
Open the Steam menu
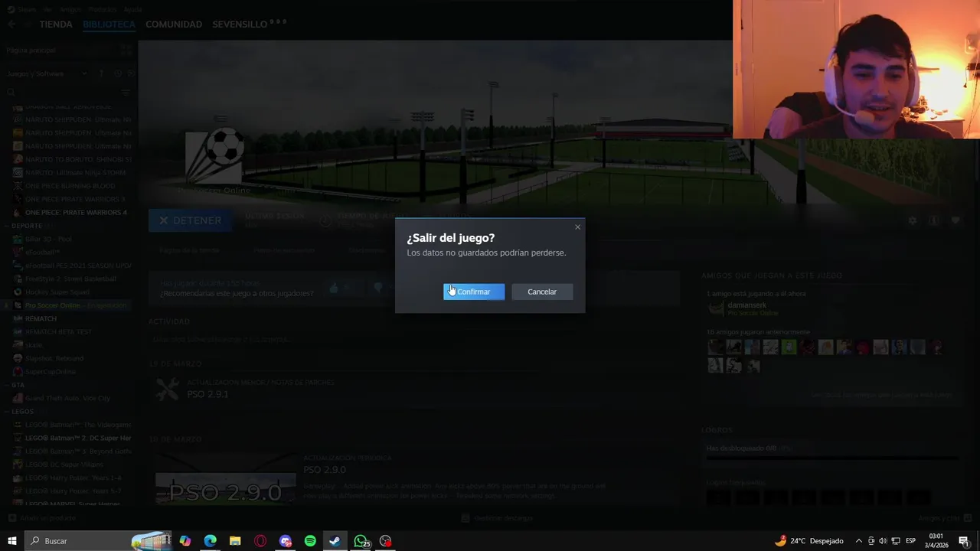pyautogui.click(x=27, y=9)
